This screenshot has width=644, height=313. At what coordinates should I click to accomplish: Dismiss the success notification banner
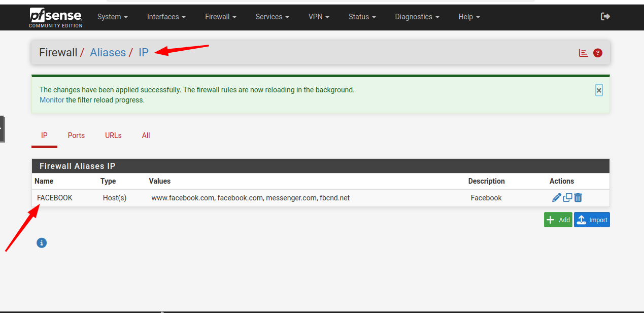pos(599,90)
